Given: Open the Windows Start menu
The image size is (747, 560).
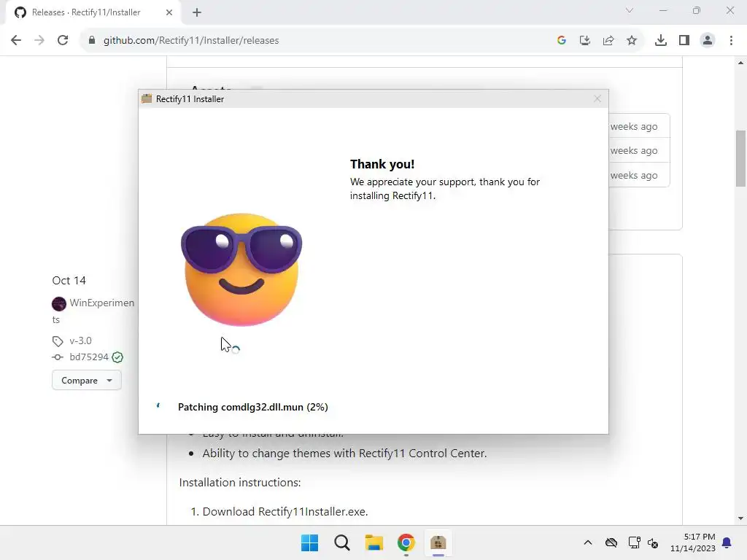Looking at the screenshot, I should click(x=309, y=542).
